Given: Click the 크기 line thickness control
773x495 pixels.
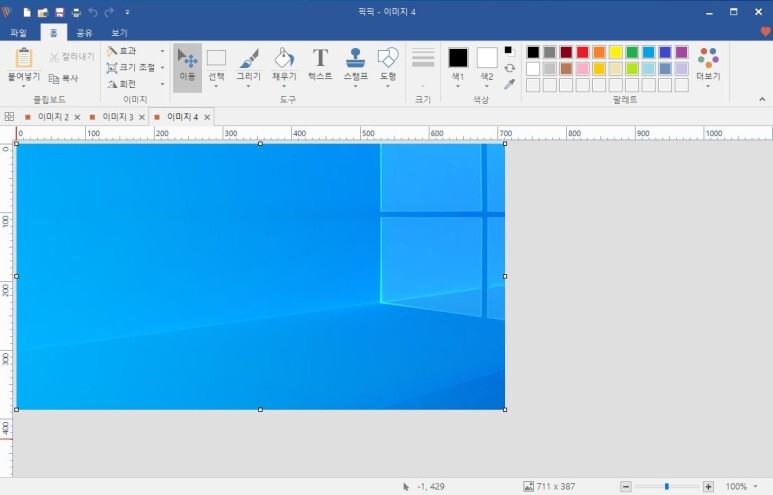Looking at the screenshot, I should (423, 67).
